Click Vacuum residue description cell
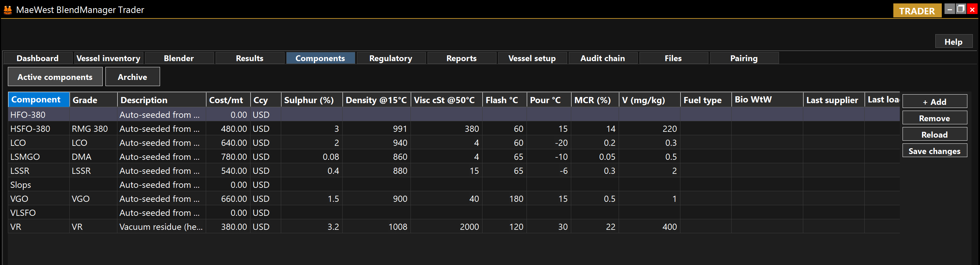Viewport: 980px width, 265px height. point(161,226)
